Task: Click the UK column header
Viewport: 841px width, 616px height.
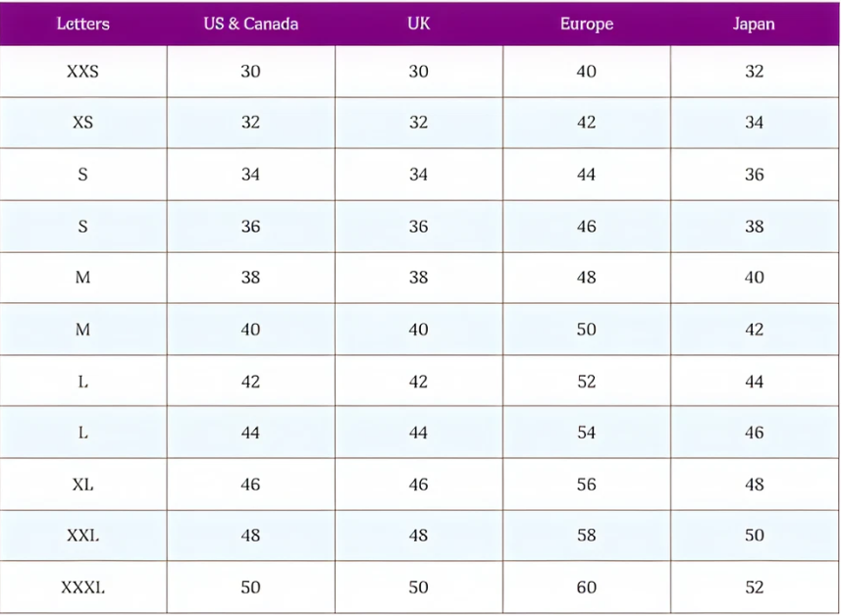Action: tap(418, 25)
